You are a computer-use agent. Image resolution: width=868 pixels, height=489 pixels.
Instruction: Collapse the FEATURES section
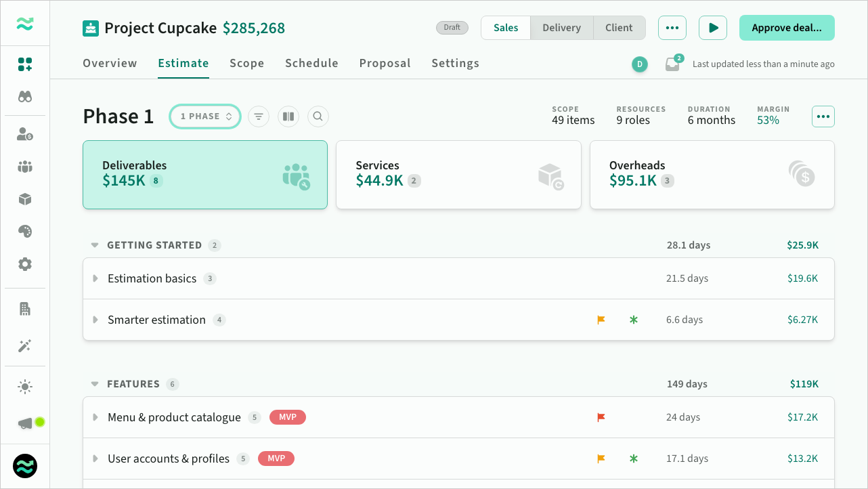click(x=95, y=384)
